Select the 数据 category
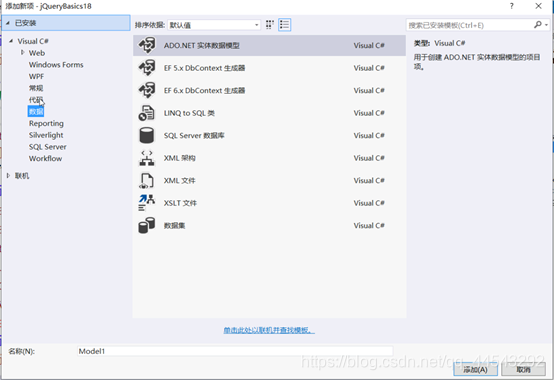 click(x=36, y=112)
